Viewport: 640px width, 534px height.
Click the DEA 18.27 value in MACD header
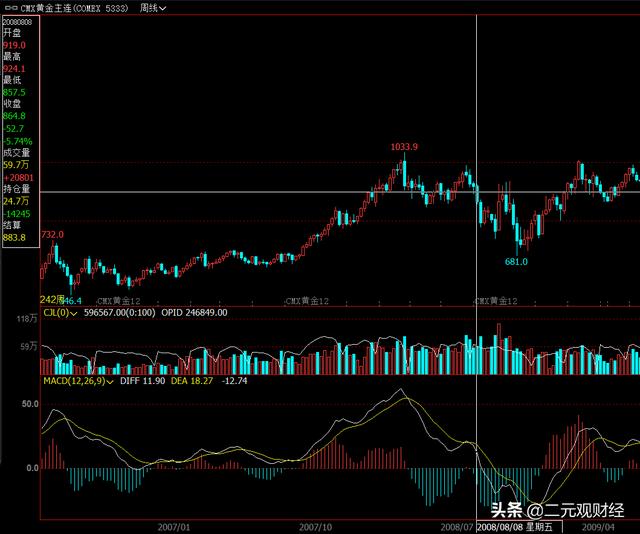coord(190,381)
